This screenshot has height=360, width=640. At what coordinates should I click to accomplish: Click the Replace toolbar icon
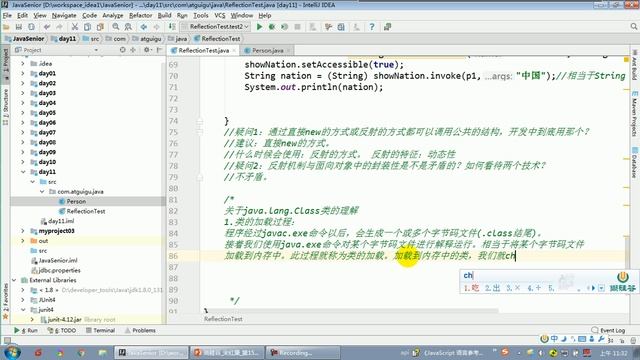point(128,27)
